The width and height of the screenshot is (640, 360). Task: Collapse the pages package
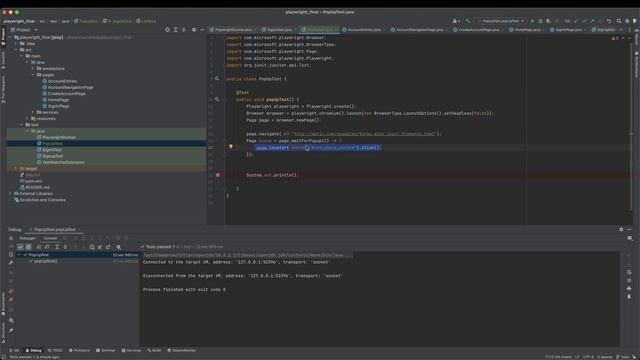(x=33, y=75)
